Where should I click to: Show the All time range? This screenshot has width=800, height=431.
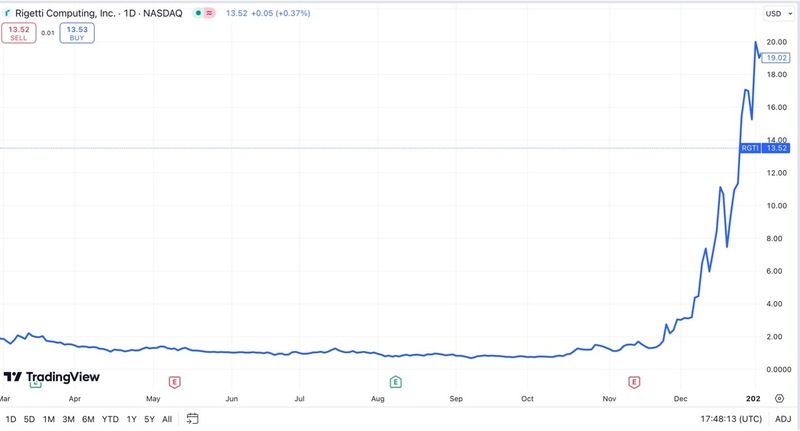167,418
